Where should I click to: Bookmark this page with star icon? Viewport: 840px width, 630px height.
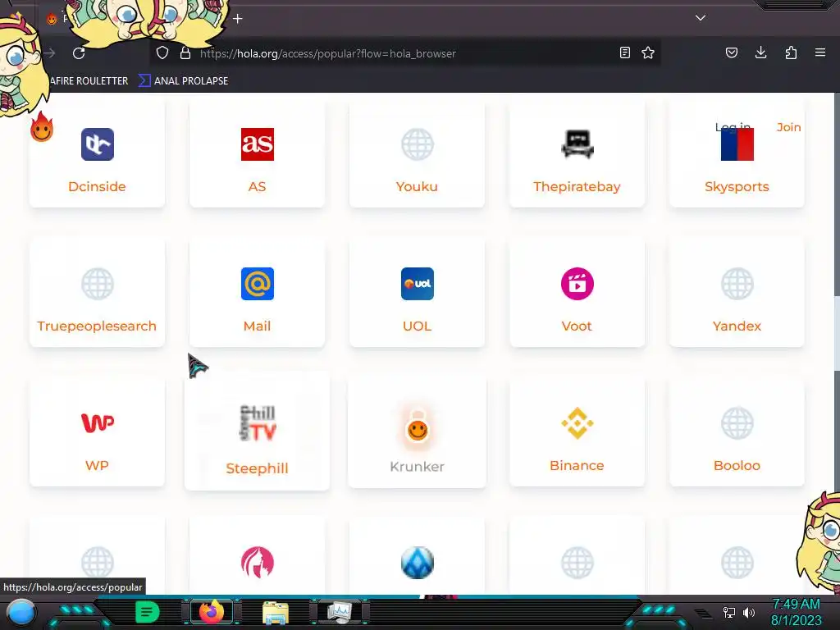(648, 52)
